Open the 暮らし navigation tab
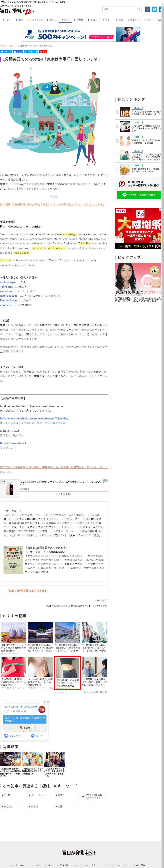 52,20
